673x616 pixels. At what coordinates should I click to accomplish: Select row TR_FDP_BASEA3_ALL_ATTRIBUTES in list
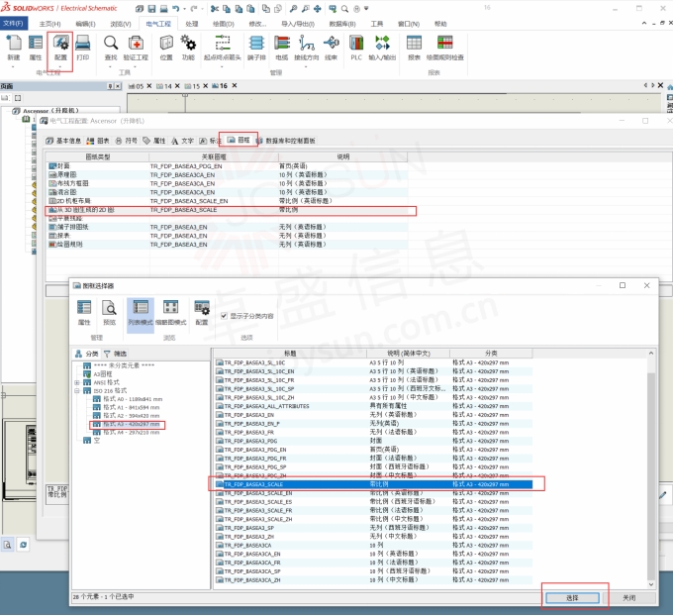[373, 406]
